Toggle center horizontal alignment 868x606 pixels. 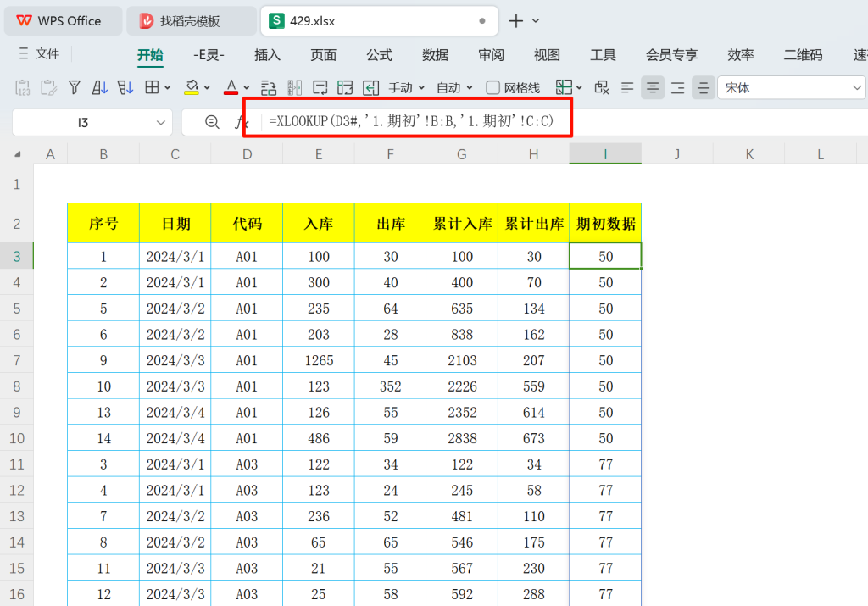653,87
